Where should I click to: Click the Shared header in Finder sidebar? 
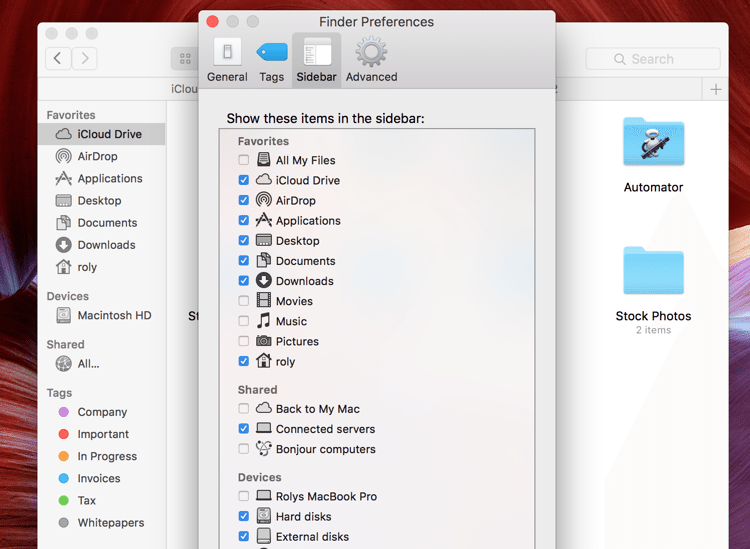[66, 344]
